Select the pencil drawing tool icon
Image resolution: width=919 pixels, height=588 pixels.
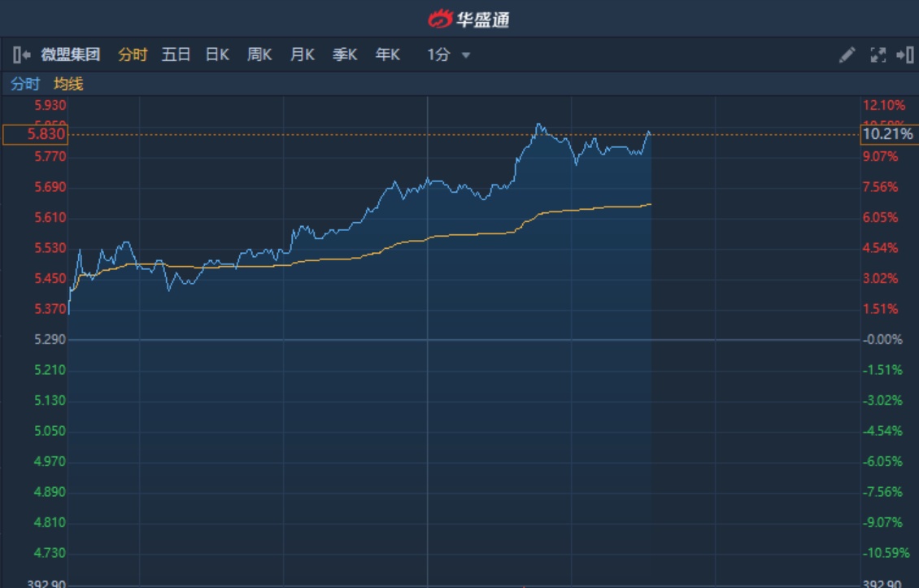point(847,55)
